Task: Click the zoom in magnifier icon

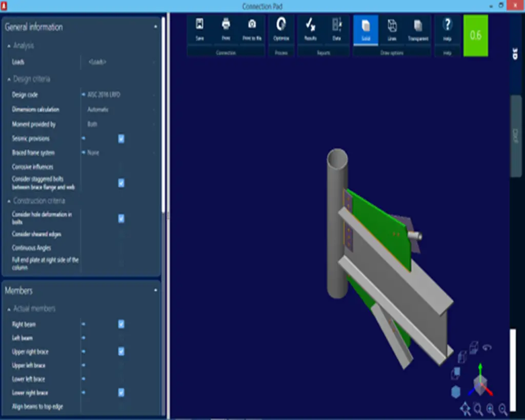Action: [491, 409]
